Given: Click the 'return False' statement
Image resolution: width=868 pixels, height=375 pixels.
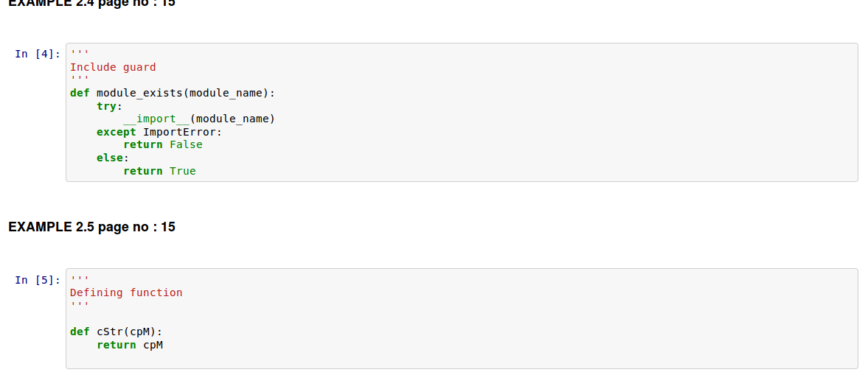Looking at the screenshot, I should 163,144.
